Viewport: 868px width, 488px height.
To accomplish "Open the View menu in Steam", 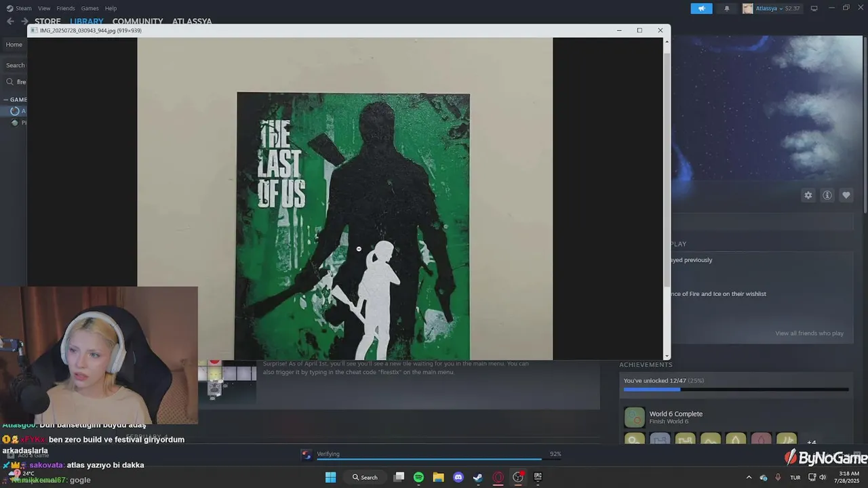I will [x=44, y=8].
